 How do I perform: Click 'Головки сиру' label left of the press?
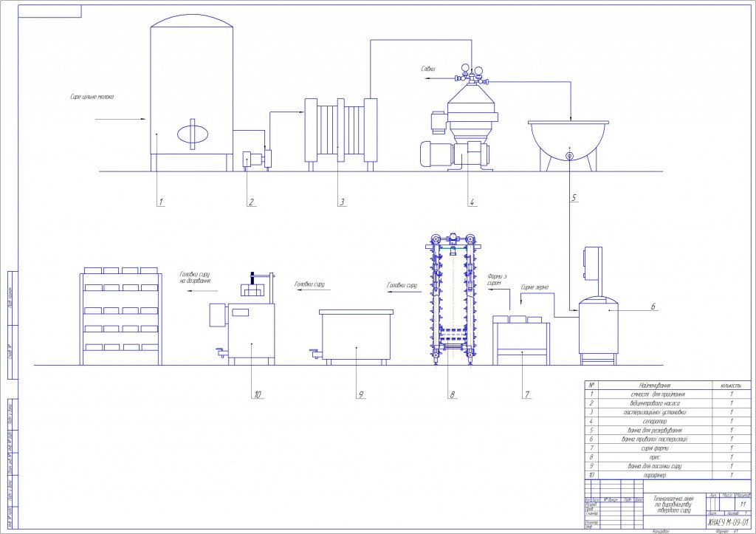click(x=402, y=286)
